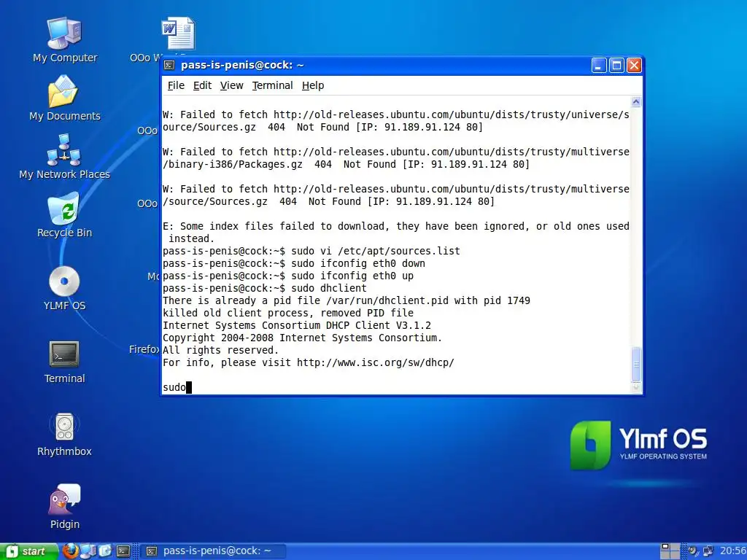This screenshot has width=747, height=560.
Task: Click 'killed old client process' output line
Action: click(x=287, y=313)
